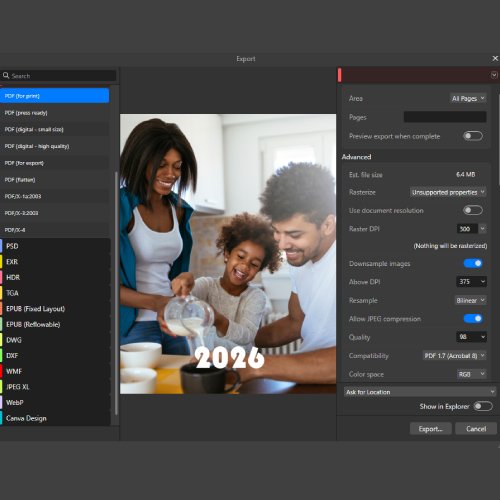
Task: Select PDF (press ready) preset
Action: (x=55, y=113)
